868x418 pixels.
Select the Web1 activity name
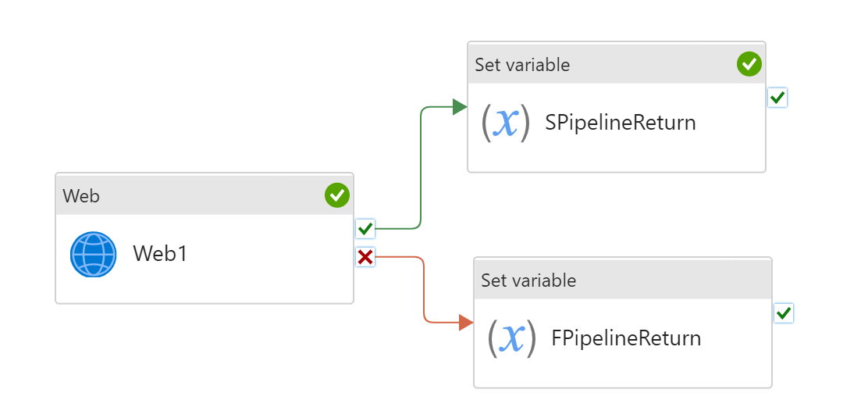(160, 254)
